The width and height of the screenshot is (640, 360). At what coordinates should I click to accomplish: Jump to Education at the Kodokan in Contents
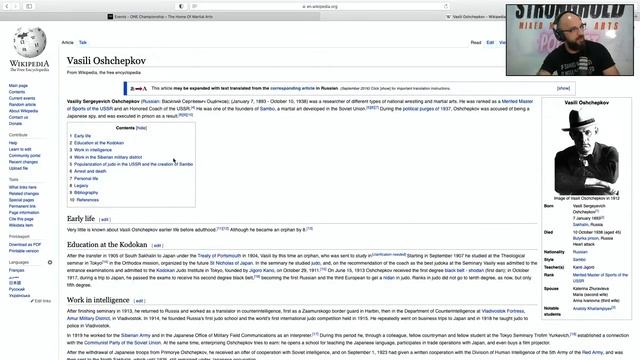click(x=99, y=143)
